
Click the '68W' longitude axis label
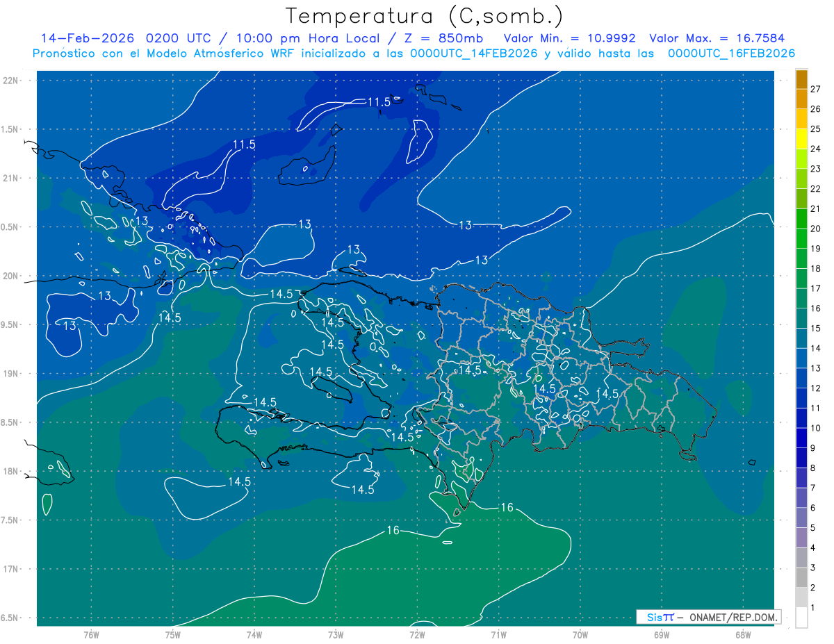[743, 634]
